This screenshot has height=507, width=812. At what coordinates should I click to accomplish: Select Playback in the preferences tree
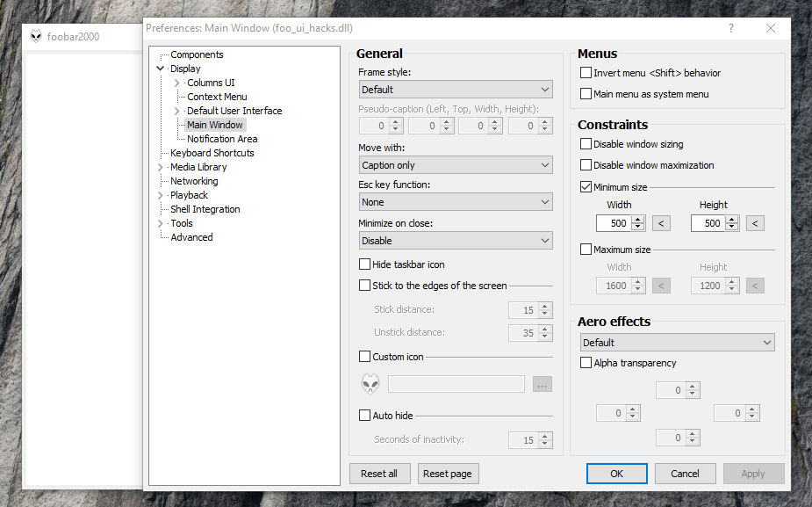tap(189, 195)
